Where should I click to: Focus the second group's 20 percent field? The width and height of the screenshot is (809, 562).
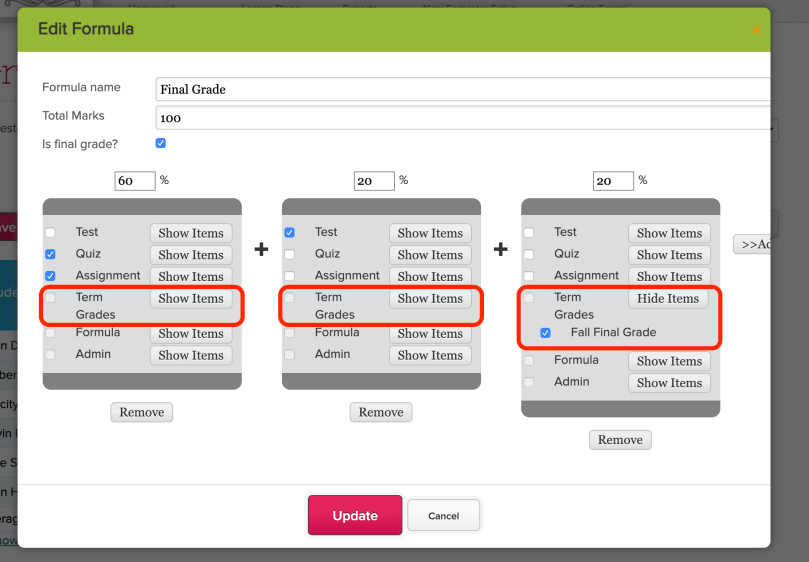tap(374, 181)
